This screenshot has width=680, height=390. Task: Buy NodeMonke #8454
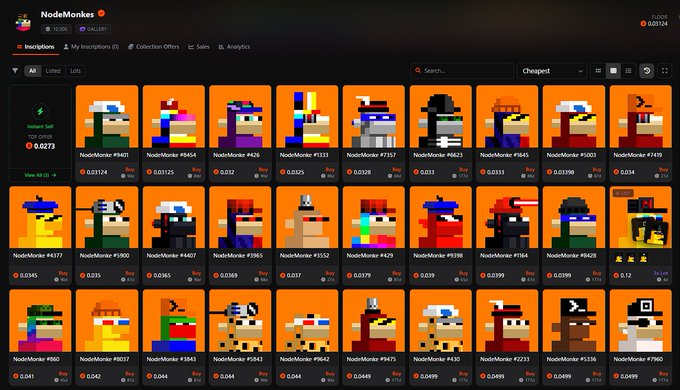(x=196, y=170)
